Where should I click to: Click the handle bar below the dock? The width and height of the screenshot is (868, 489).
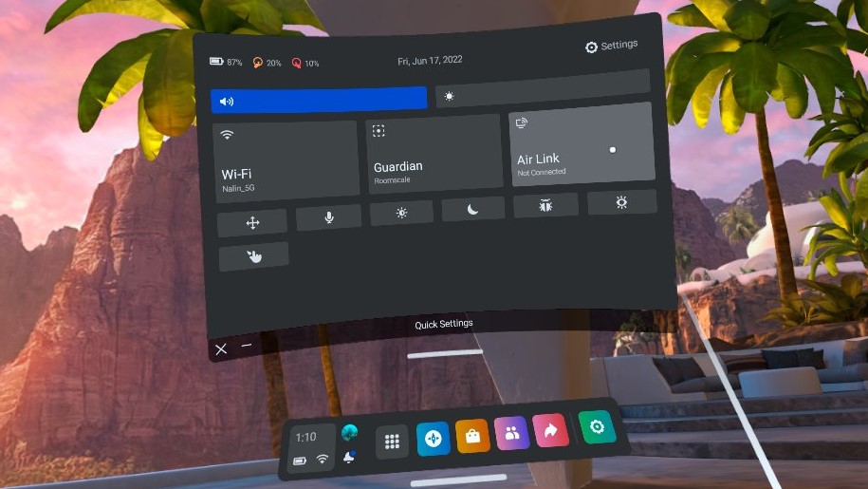tap(458, 480)
